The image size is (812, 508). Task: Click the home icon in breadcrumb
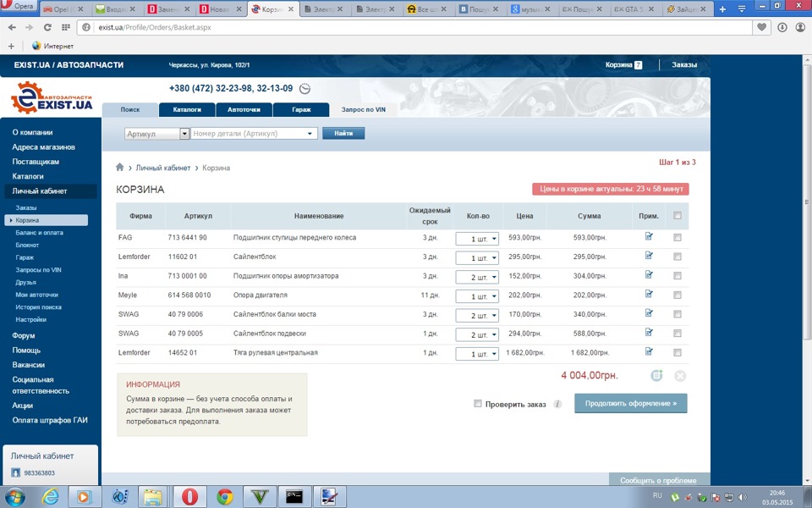pyautogui.click(x=119, y=167)
